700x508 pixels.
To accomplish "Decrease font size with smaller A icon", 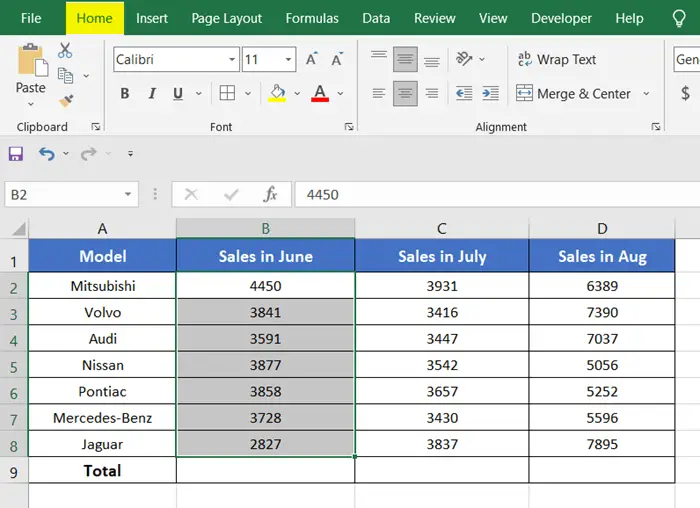I will (x=337, y=59).
